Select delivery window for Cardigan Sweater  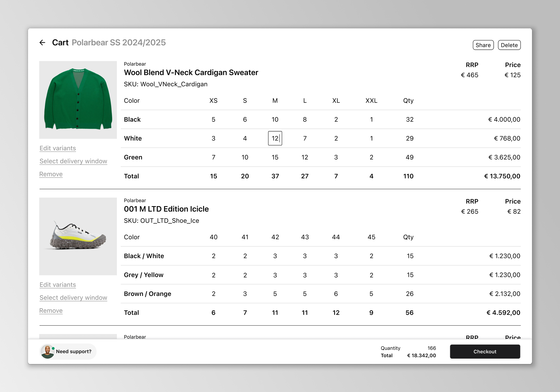click(x=73, y=161)
